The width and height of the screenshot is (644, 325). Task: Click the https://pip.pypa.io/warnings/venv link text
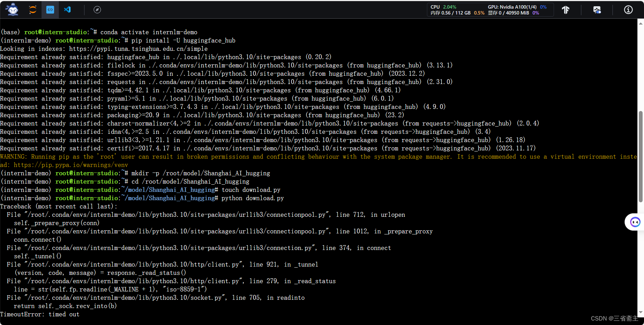point(71,165)
